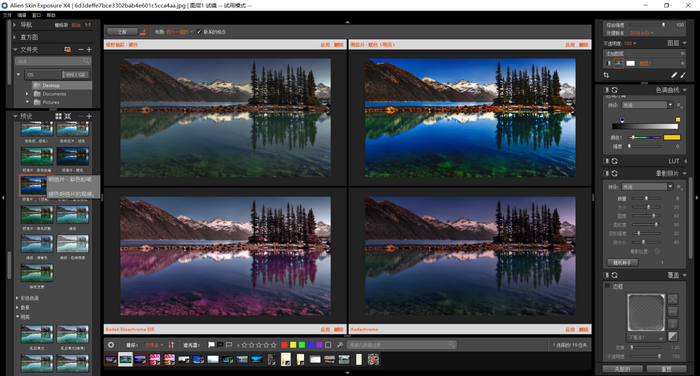Open filmstrip settings gear icon
The image size is (700, 376).
pos(111,345)
